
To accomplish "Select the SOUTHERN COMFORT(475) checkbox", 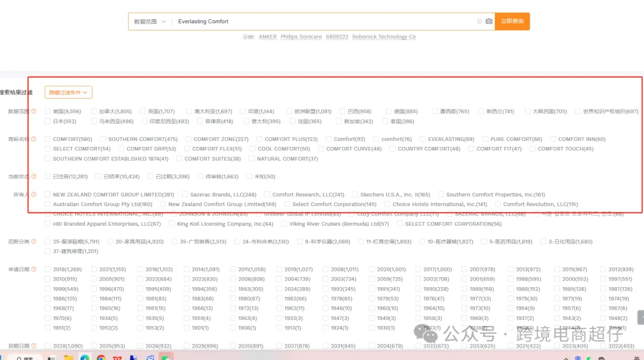I will tap(103, 139).
